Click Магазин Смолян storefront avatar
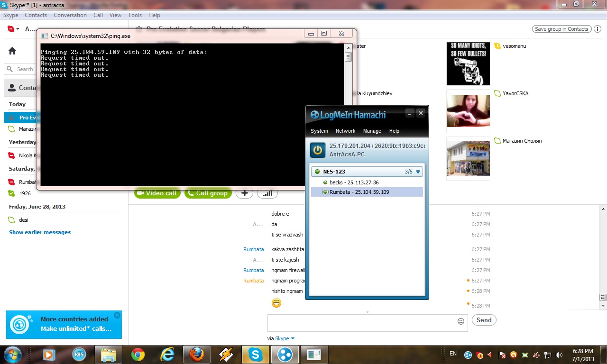The height and width of the screenshot is (364, 607). pyautogui.click(x=468, y=159)
